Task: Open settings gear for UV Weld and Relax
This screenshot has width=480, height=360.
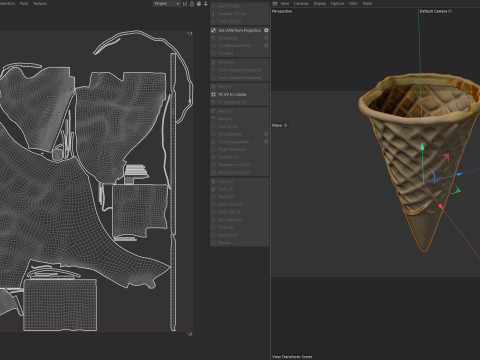Action: [x=266, y=46]
